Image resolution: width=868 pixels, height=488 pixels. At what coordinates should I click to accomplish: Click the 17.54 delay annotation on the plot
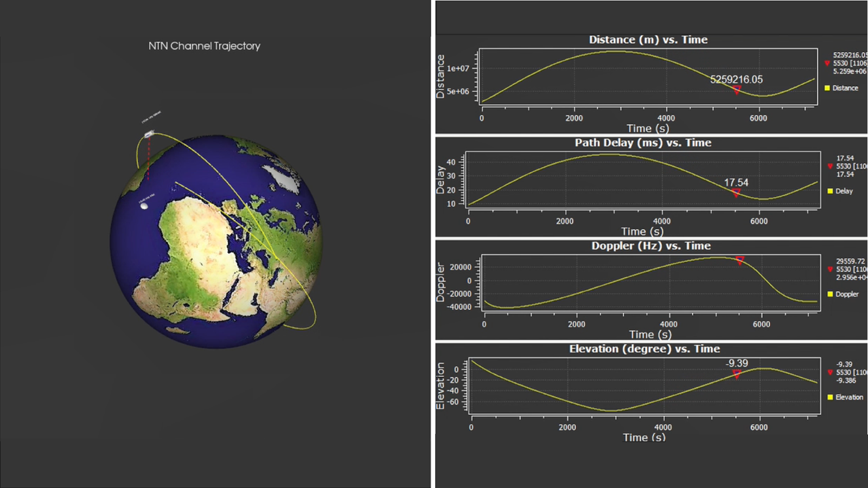point(737,183)
